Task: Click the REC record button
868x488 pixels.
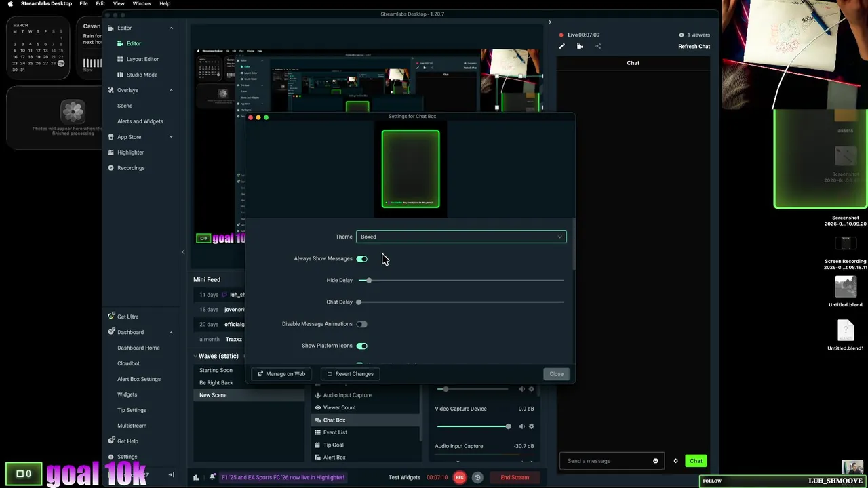Action: (460, 477)
